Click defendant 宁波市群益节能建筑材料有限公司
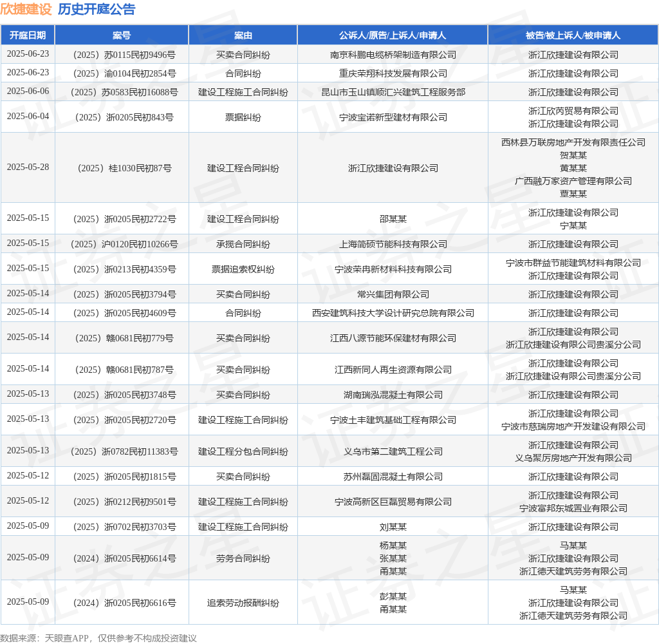Screen dimensions: 659x644 tap(573, 263)
